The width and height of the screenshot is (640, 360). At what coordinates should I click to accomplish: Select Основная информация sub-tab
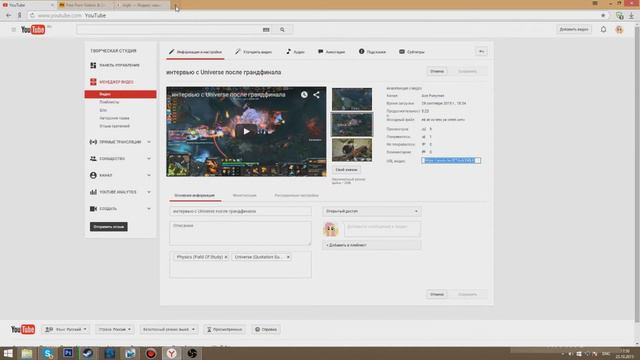[x=195, y=196]
